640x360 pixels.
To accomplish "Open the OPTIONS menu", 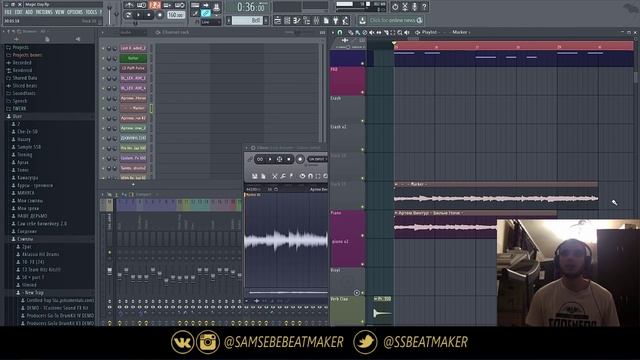I will pyautogui.click(x=75, y=12).
